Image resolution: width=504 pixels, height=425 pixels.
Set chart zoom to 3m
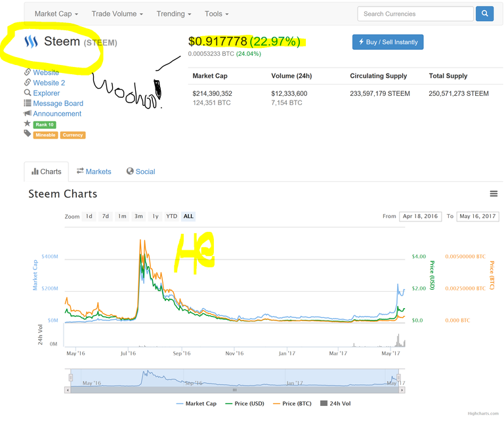138,216
